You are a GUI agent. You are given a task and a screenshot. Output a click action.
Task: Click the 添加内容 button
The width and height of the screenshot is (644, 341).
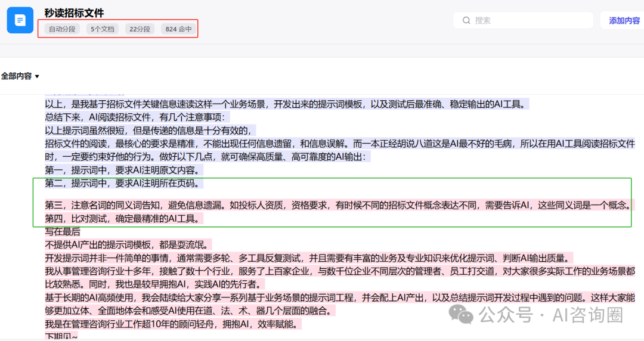[624, 20]
